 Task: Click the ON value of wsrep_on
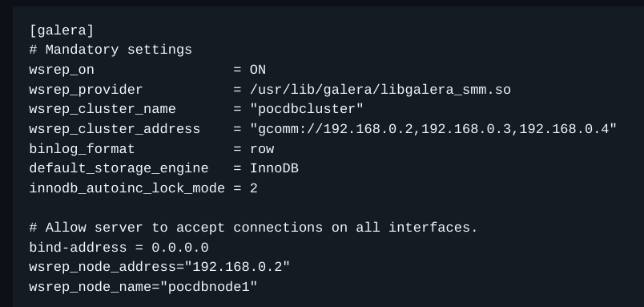258,70
